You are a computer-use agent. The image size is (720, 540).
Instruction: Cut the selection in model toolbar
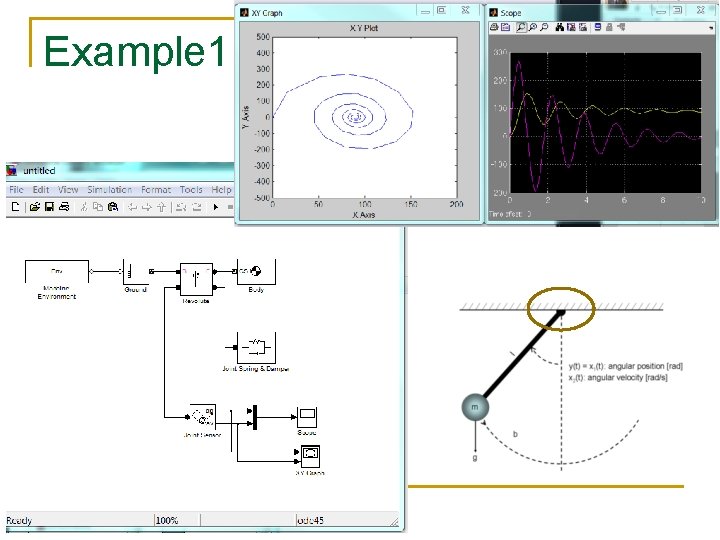coord(84,207)
